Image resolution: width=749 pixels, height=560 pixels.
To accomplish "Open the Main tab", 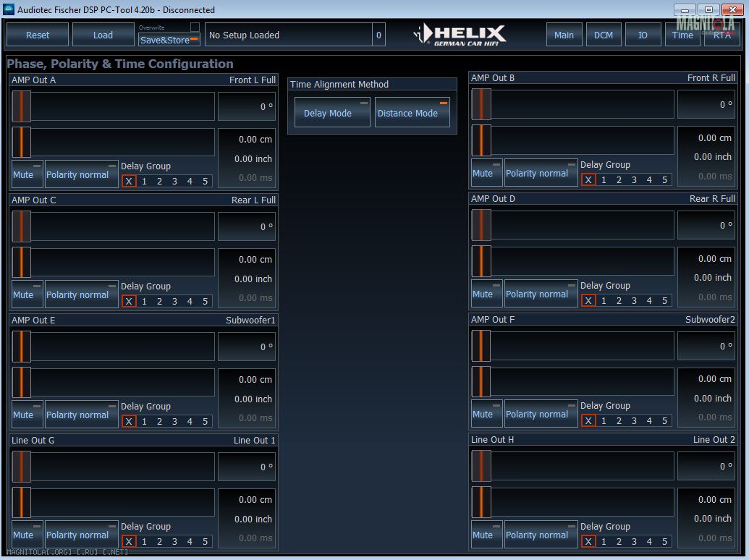I will [564, 35].
